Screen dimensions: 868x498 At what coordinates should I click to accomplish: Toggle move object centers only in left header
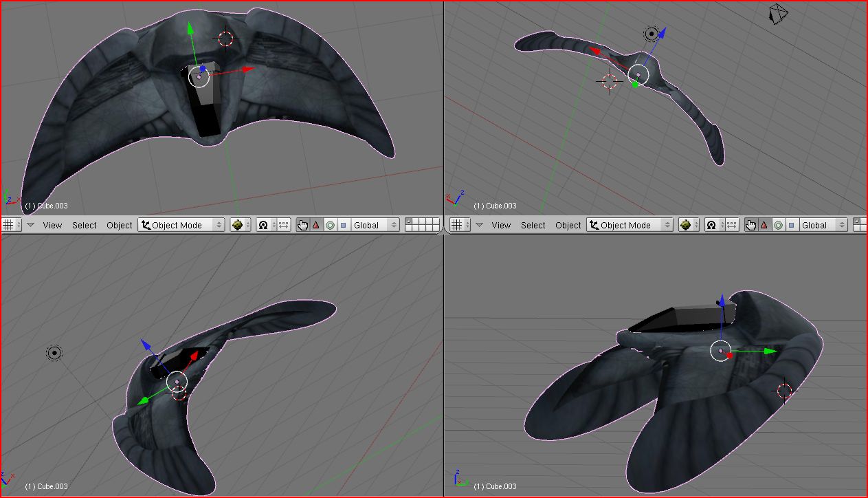tap(284, 225)
